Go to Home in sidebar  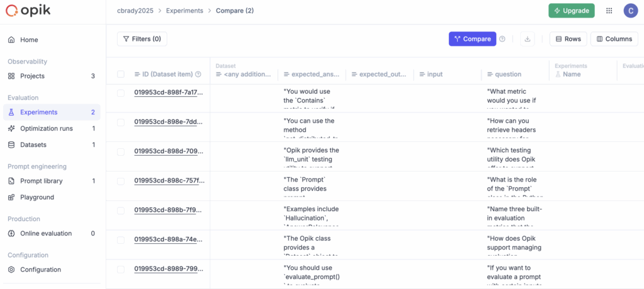click(29, 40)
